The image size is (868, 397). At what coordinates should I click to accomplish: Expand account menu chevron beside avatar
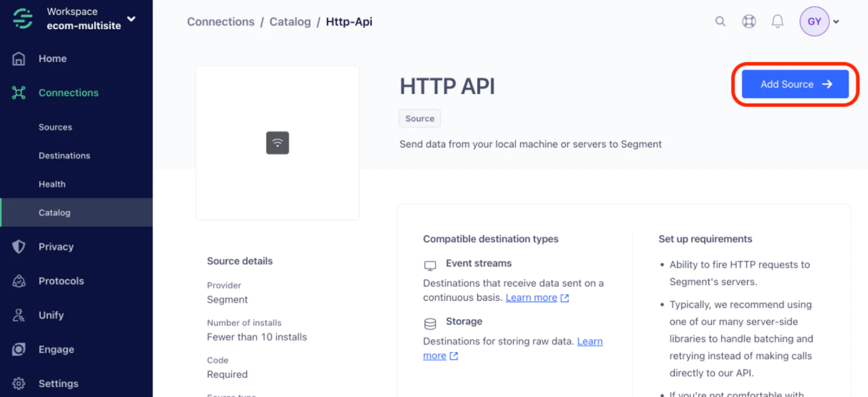836,22
